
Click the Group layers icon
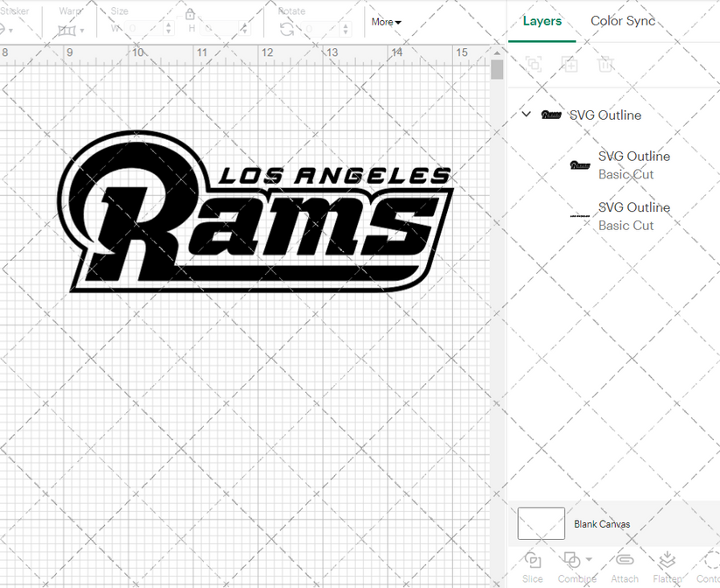pos(533,64)
